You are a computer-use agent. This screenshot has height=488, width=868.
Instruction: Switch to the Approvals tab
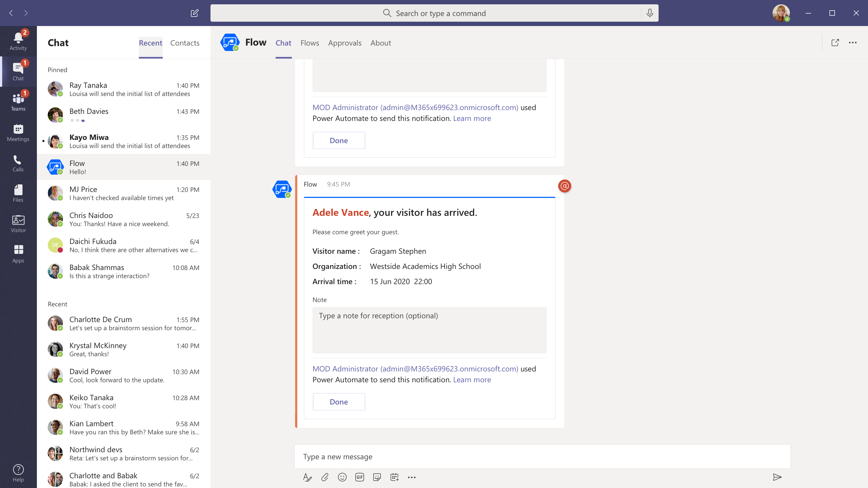(x=344, y=43)
